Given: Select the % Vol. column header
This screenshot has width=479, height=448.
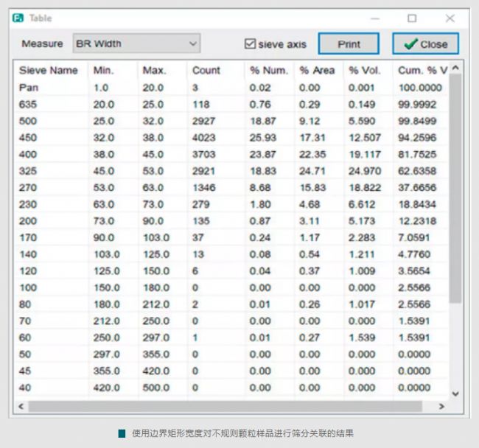Looking at the screenshot, I should 365,71.
